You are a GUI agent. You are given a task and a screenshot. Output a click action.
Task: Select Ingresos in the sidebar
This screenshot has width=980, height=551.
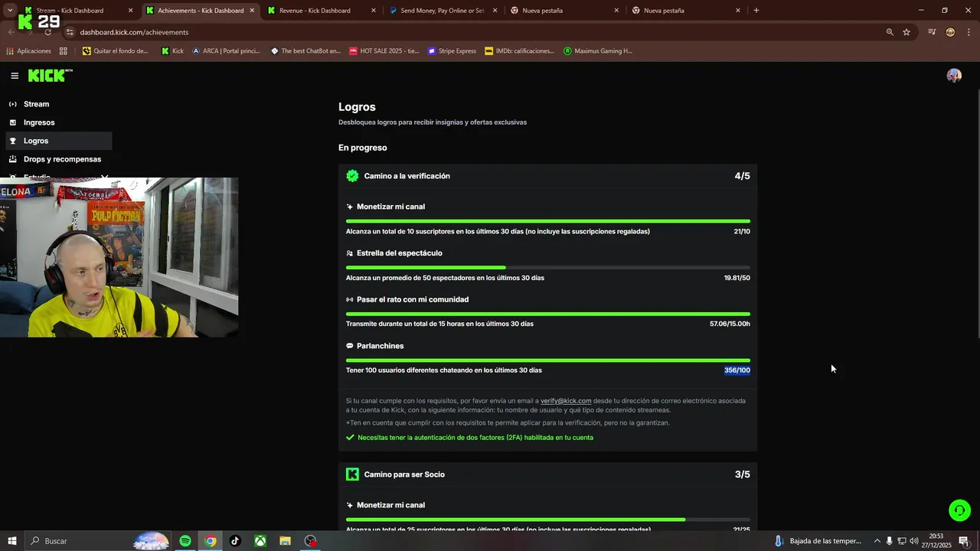[59, 122]
